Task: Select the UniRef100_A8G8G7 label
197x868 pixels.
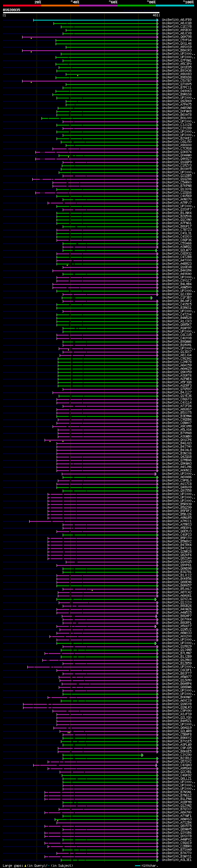Action: 176,410
